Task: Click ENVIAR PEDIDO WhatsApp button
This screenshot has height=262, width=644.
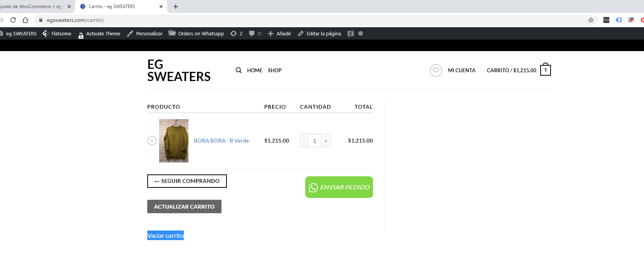Action: (x=339, y=187)
